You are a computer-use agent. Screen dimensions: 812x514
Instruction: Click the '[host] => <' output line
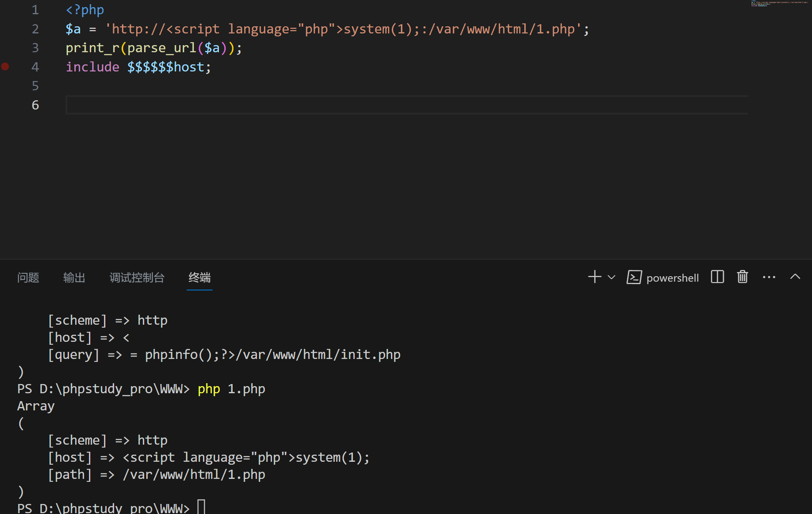point(89,338)
